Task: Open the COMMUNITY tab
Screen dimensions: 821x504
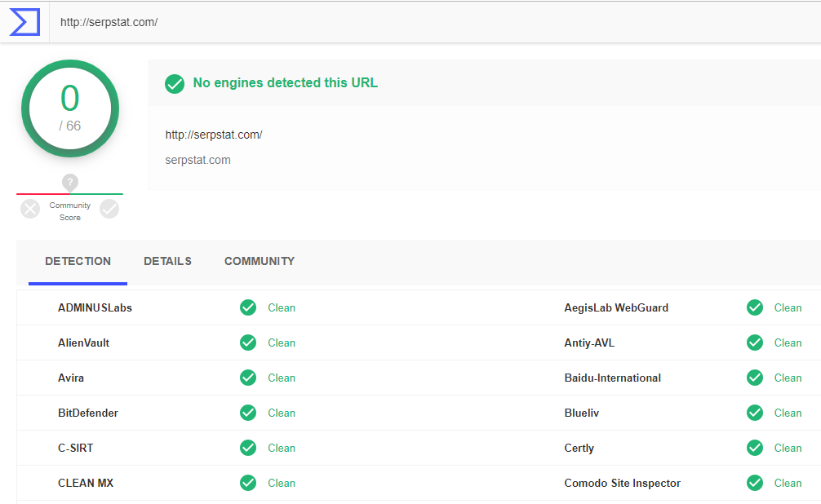Action: click(x=260, y=261)
